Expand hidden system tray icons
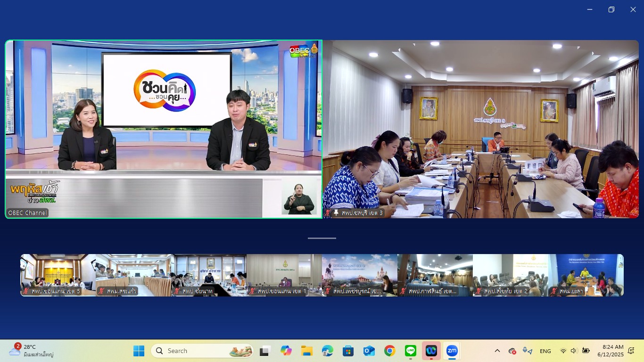 click(x=497, y=351)
